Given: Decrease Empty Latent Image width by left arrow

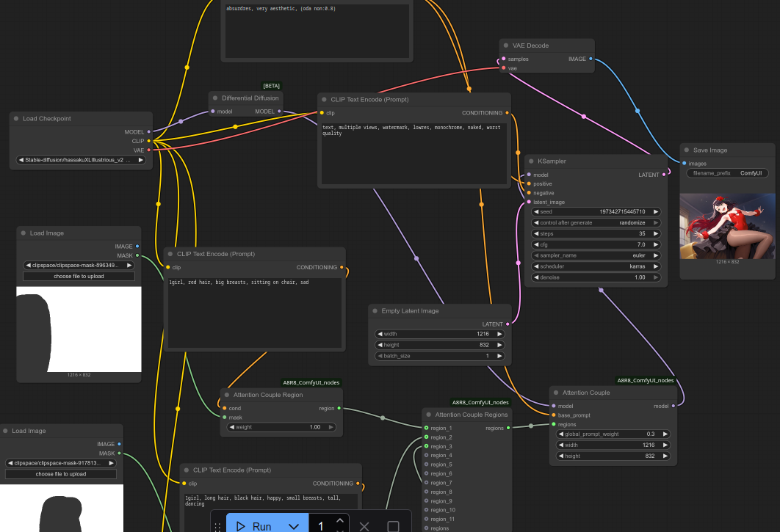Looking at the screenshot, I should [380, 334].
